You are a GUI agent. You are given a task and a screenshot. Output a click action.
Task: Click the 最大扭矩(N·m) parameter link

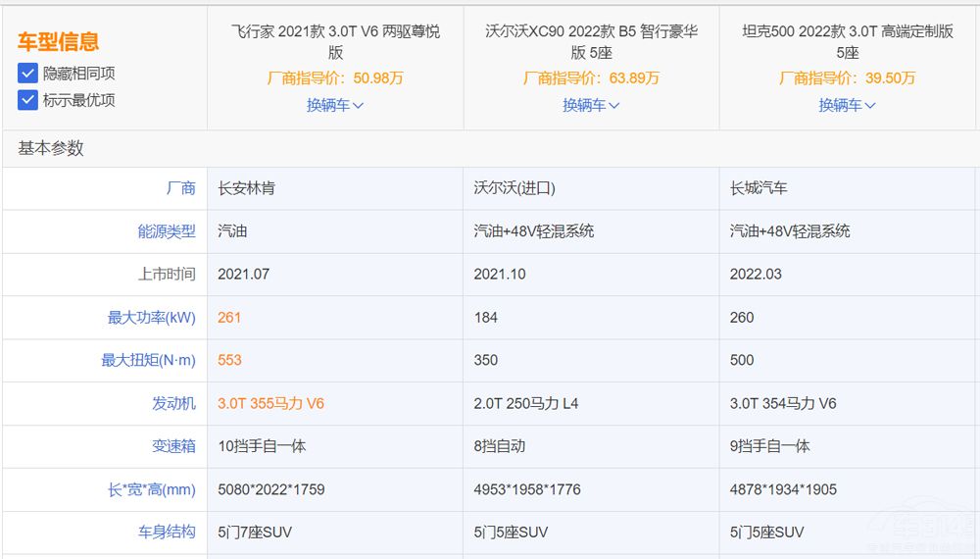[148, 361]
